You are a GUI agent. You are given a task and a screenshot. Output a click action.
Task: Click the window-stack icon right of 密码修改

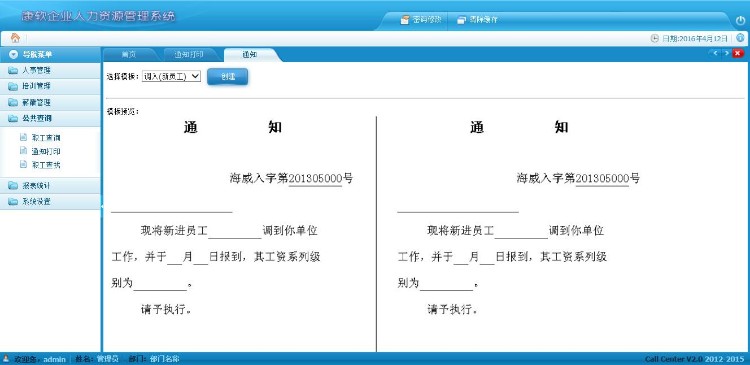tap(462, 20)
